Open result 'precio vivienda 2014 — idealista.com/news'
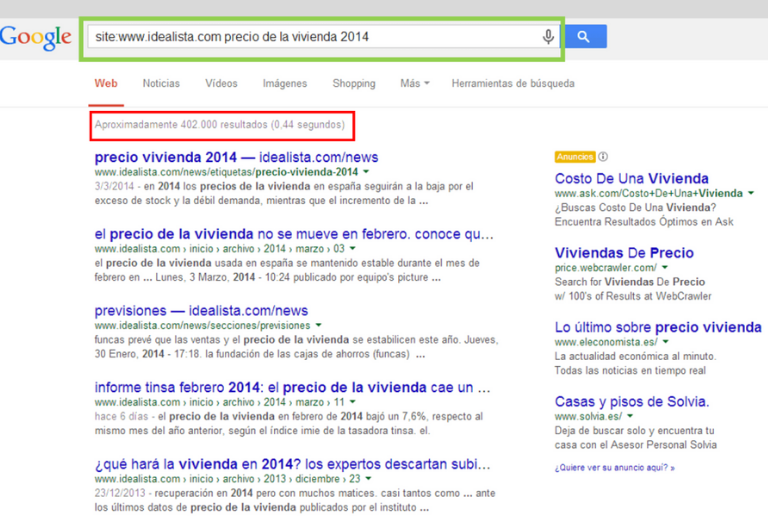The width and height of the screenshot is (768, 520). [x=236, y=157]
